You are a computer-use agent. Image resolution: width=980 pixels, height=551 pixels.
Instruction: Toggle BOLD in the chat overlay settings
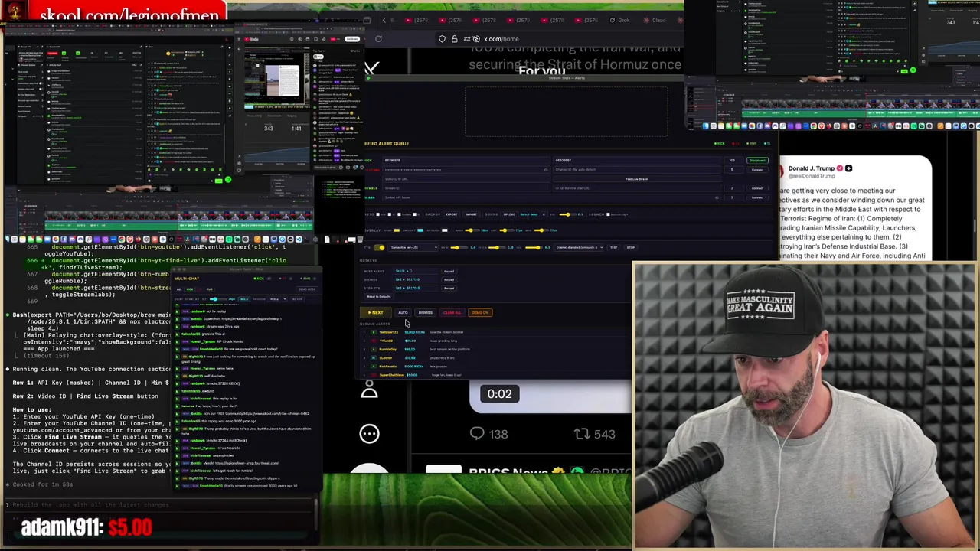(x=244, y=299)
